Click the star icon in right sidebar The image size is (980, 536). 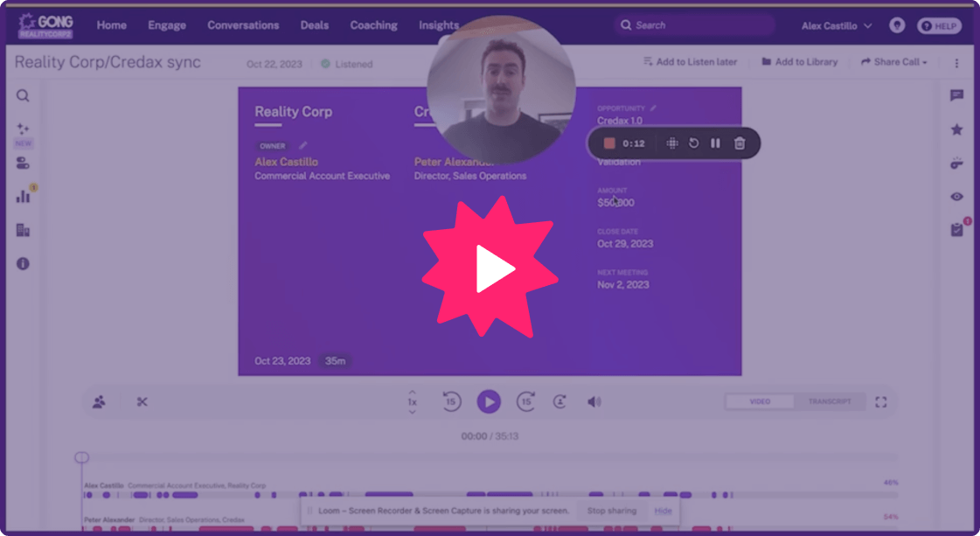956,129
